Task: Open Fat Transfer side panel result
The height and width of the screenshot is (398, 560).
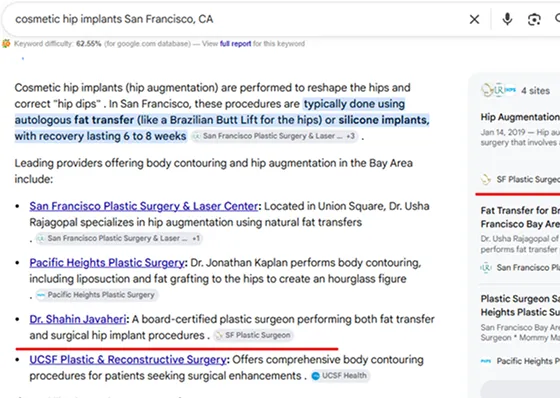Action: [x=520, y=217]
